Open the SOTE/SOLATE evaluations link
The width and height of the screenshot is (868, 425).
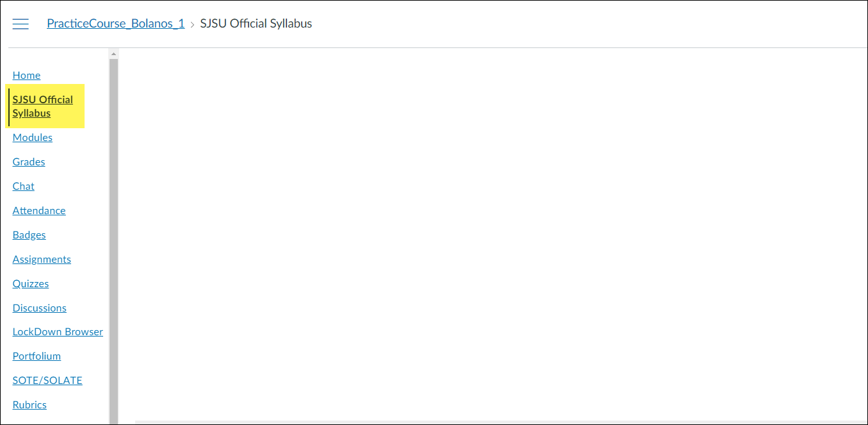(x=47, y=380)
